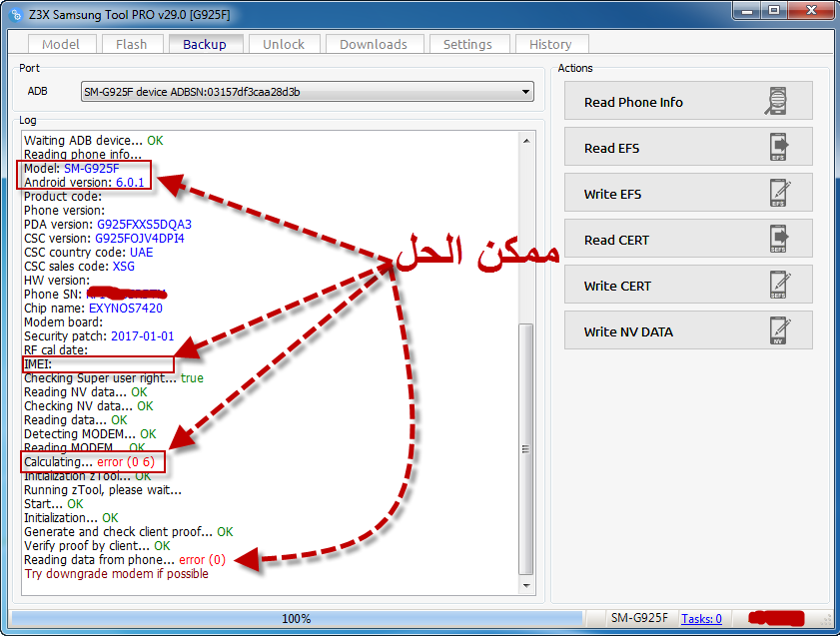Click the CSC sales code XSG value
840x636 pixels.
pos(124,266)
